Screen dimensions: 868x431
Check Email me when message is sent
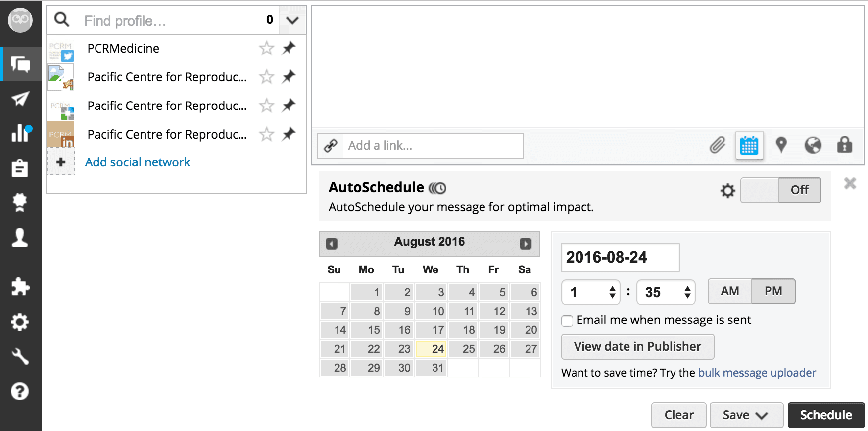[x=567, y=321]
